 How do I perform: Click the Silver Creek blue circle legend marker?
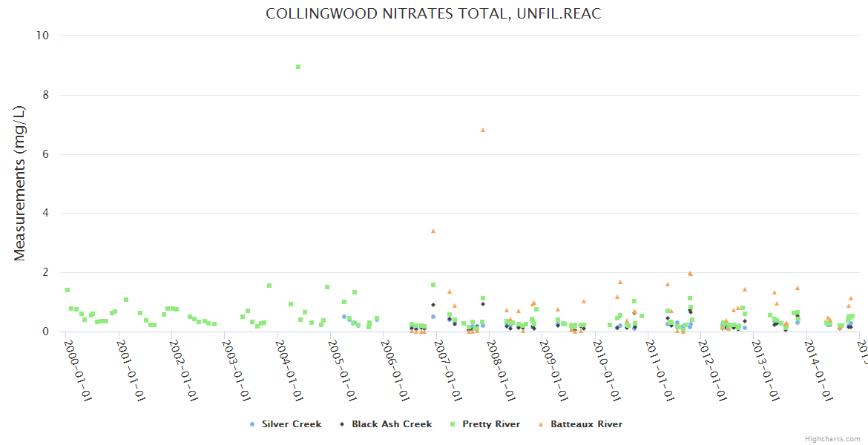tap(252, 424)
